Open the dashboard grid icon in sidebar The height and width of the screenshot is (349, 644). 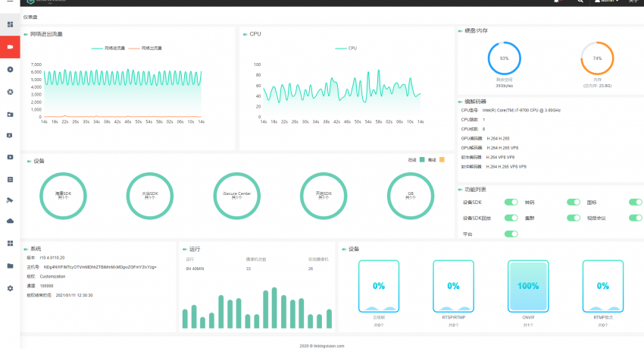coord(10,24)
